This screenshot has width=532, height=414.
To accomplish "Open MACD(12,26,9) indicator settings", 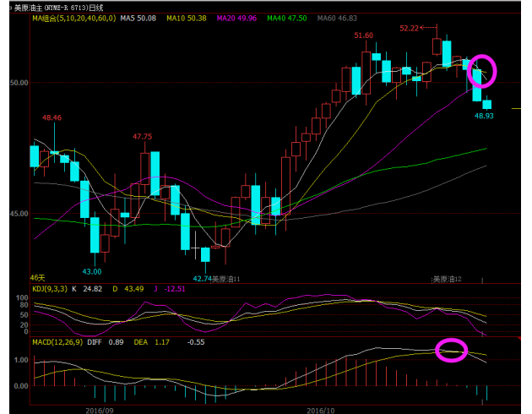I will click(x=57, y=342).
